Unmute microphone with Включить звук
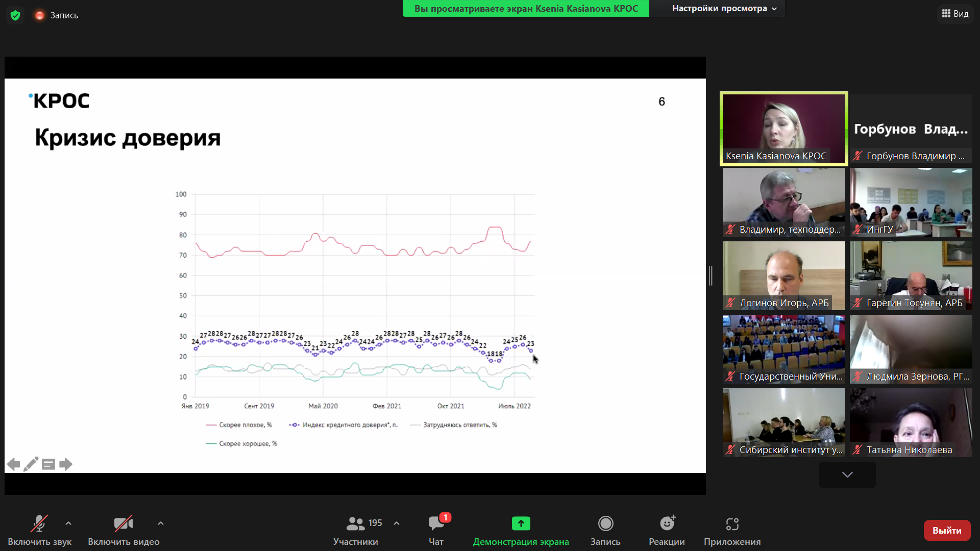 click(39, 530)
